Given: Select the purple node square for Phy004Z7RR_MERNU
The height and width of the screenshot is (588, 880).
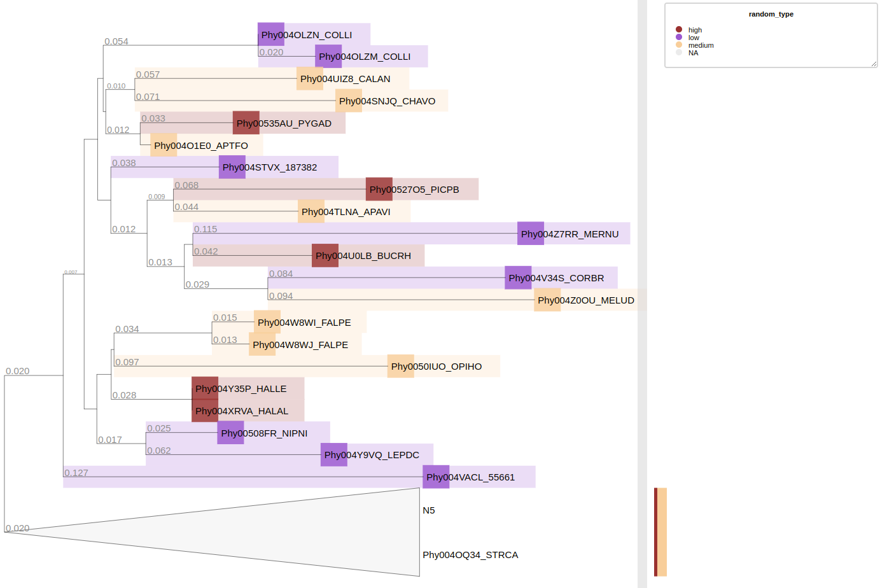Looking at the screenshot, I should (530, 234).
